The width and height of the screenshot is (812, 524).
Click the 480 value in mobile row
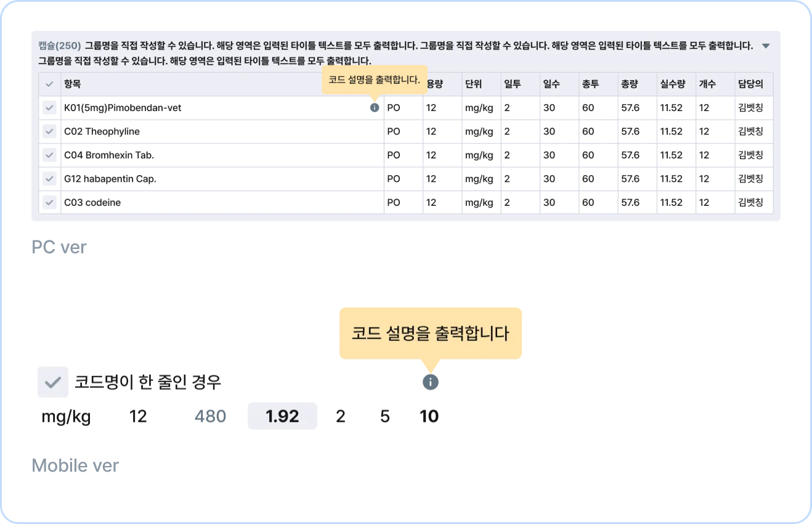coord(210,417)
